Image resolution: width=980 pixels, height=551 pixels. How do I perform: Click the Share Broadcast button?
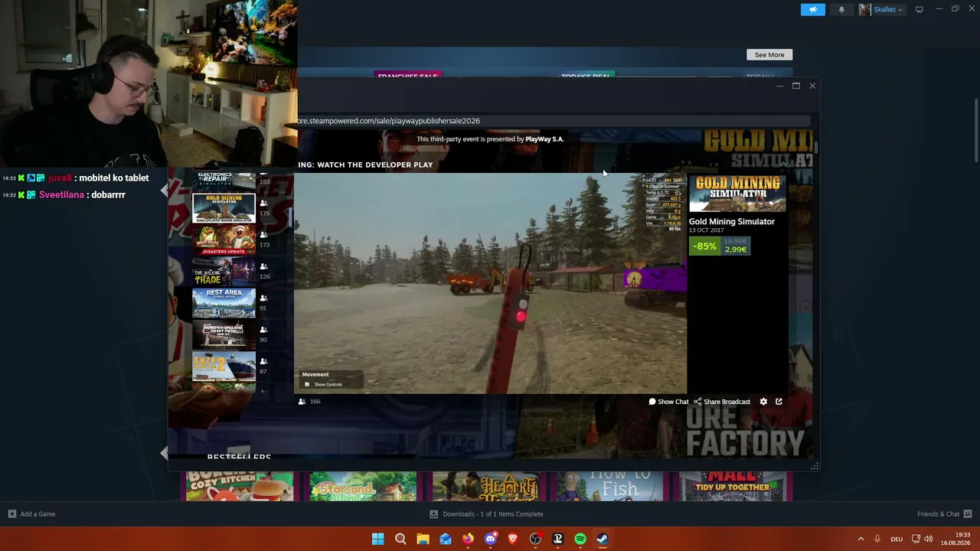[722, 402]
